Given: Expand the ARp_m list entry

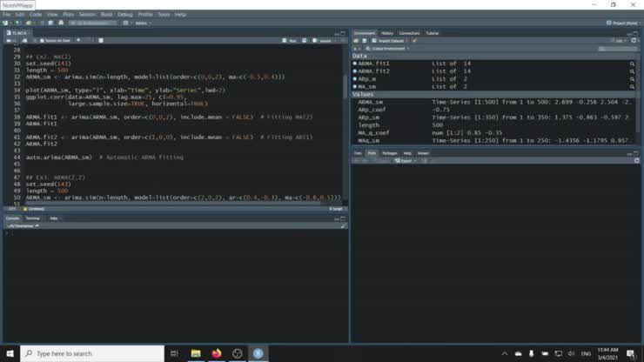Looking at the screenshot, I should click(355, 79).
